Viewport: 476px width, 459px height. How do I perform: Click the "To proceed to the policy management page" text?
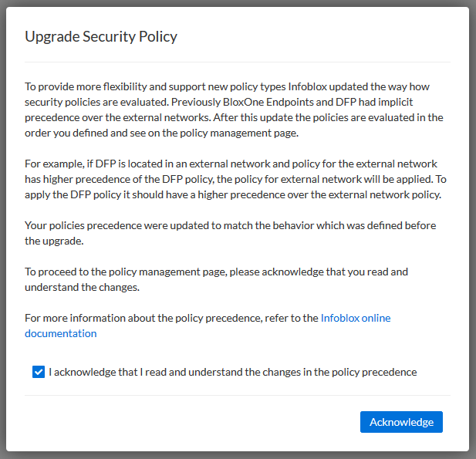tap(216, 272)
